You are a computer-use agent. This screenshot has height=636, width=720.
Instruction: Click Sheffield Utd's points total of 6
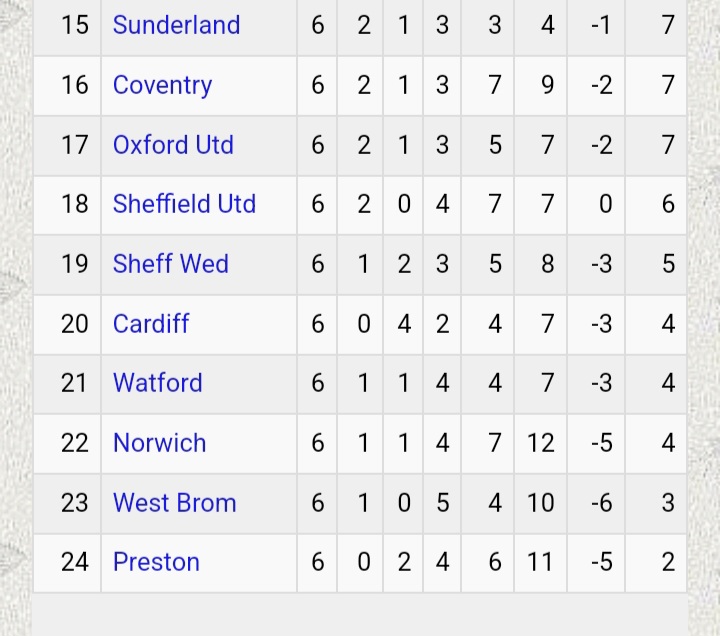click(x=668, y=204)
